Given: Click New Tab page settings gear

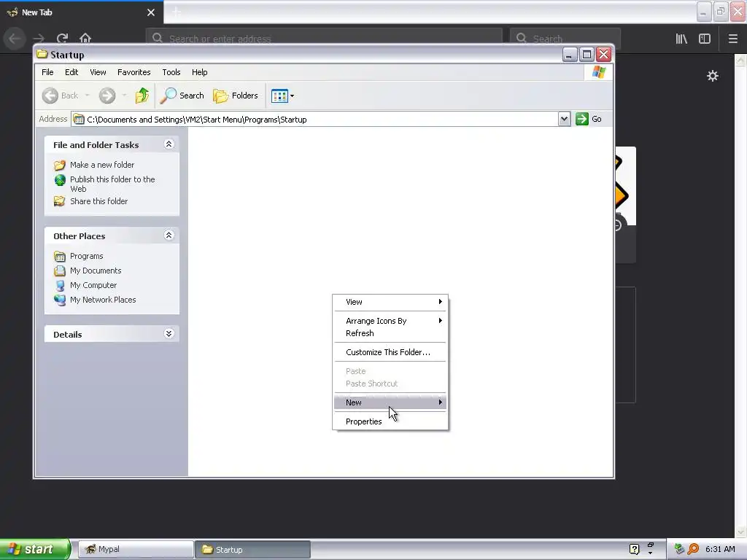Looking at the screenshot, I should pos(712,76).
